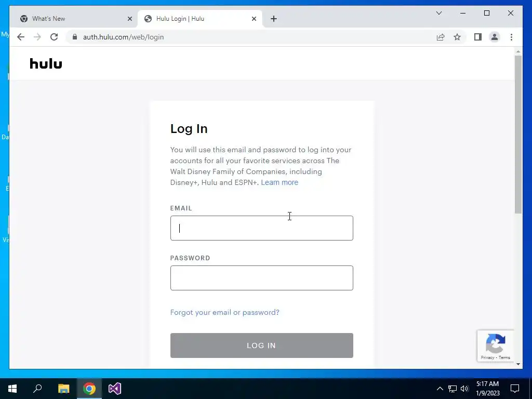Screen dimensions: 532x399
Task: Open the notification center icon
Action: tap(515, 389)
